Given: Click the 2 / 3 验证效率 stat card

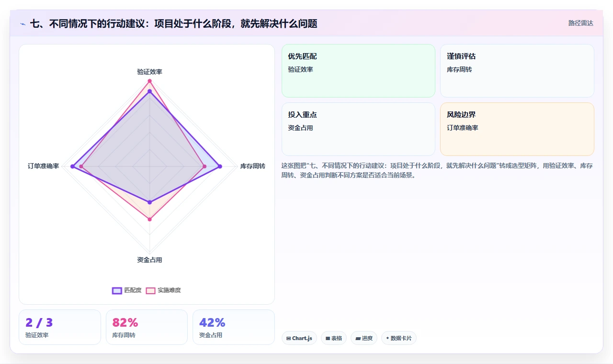Looking at the screenshot, I should [x=60, y=327].
